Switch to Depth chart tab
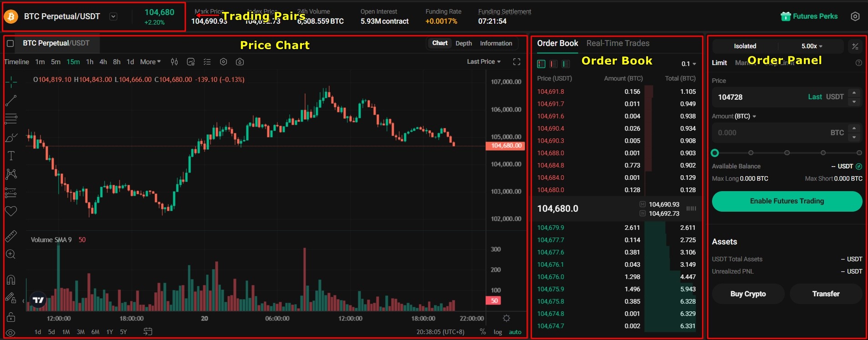Viewport: 868px width, 340px height. point(463,43)
